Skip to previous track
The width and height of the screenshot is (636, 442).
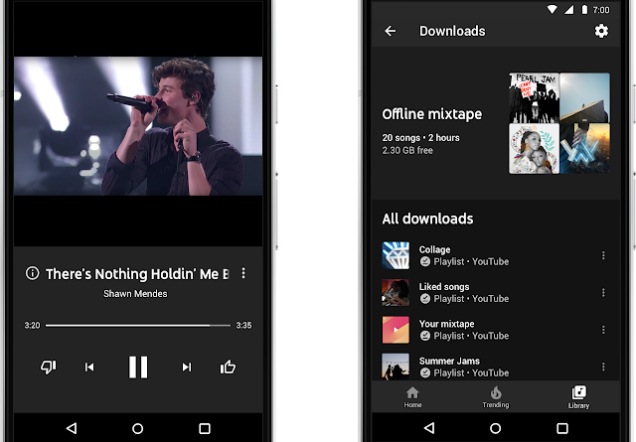click(x=89, y=367)
